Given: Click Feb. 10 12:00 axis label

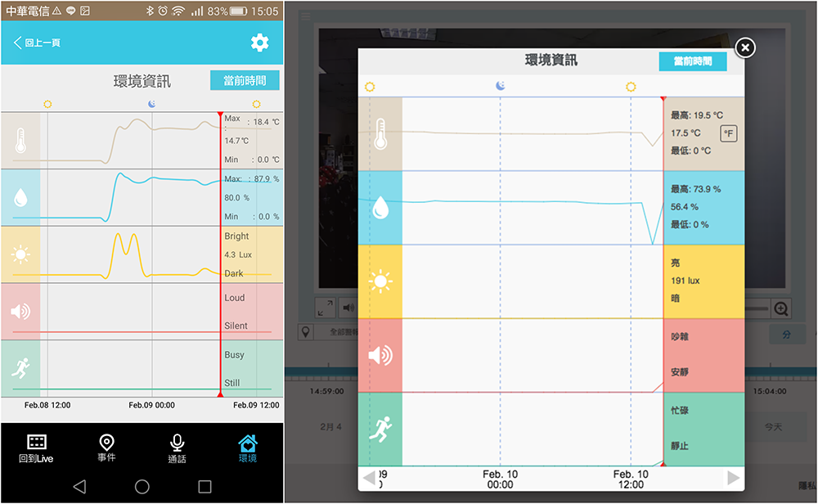Looking at the screenshot, I should point(631,479).
